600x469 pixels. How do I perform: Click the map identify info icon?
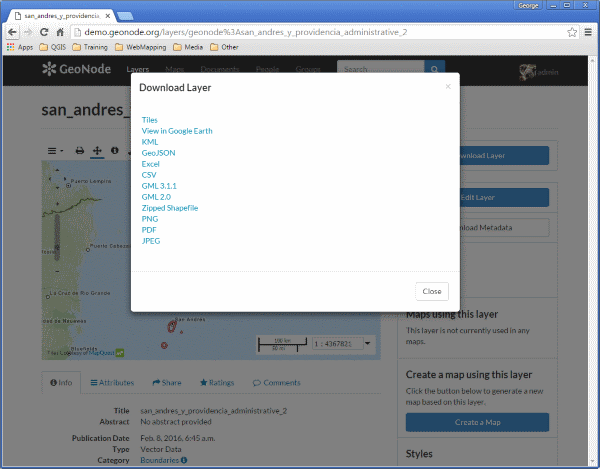114,151
